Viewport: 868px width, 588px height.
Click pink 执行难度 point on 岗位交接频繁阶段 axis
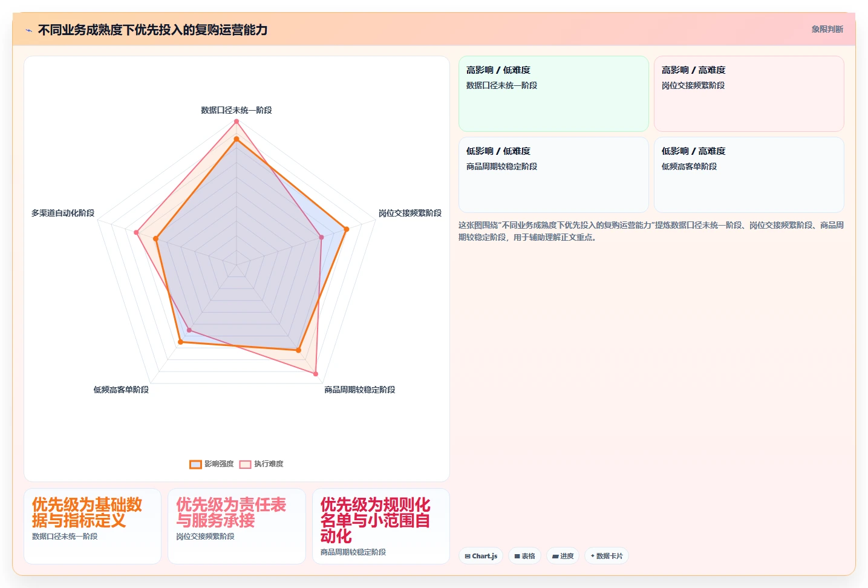(x=321, y=237)
